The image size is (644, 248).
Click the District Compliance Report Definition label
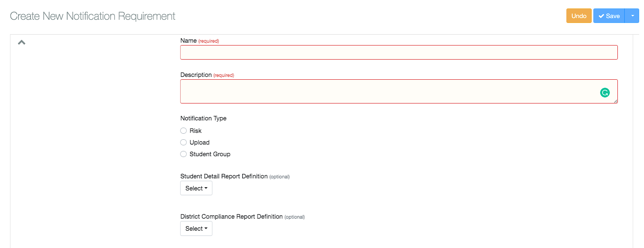point(231,217)
